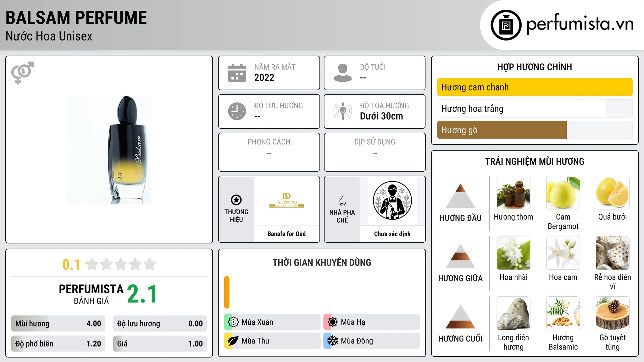Click the calendar icon beside Năm ra mắt
Viewport: 644px width, 362px height.
click(x=237, y=73)
